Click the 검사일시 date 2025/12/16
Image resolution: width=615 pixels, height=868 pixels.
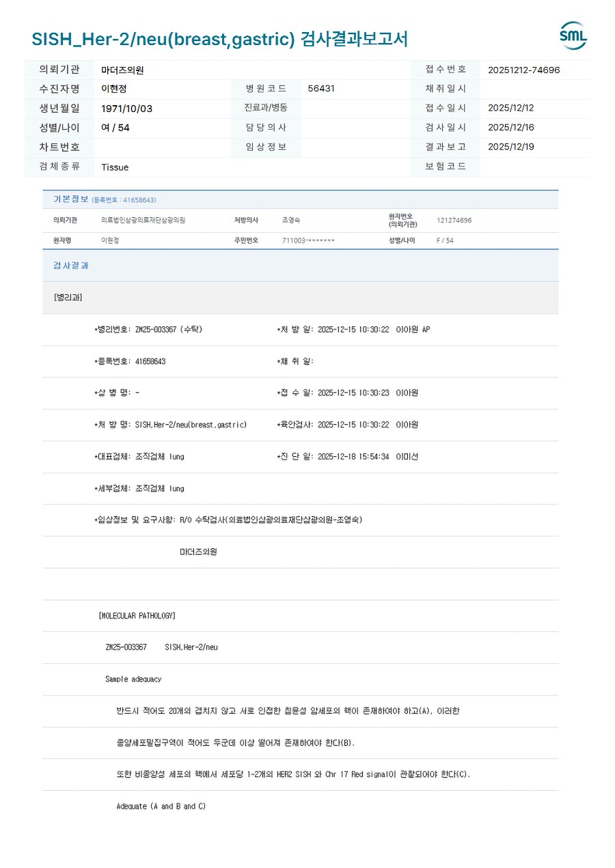click(510, 127)
